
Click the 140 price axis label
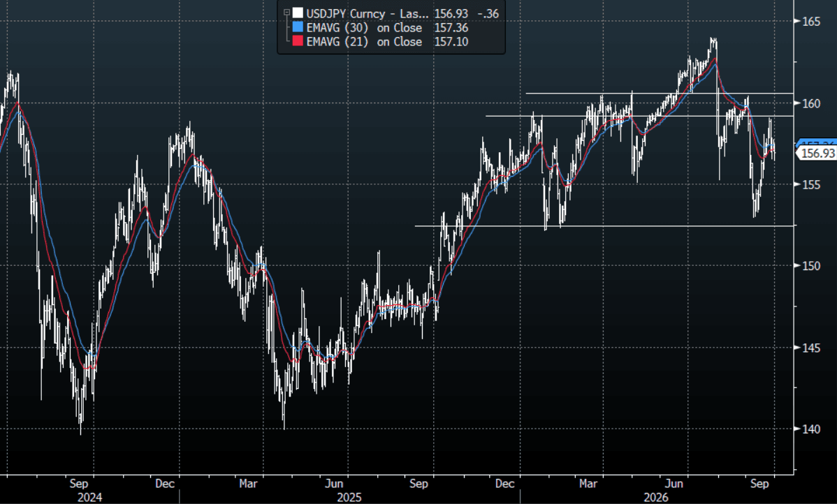[x=811, y=429]
